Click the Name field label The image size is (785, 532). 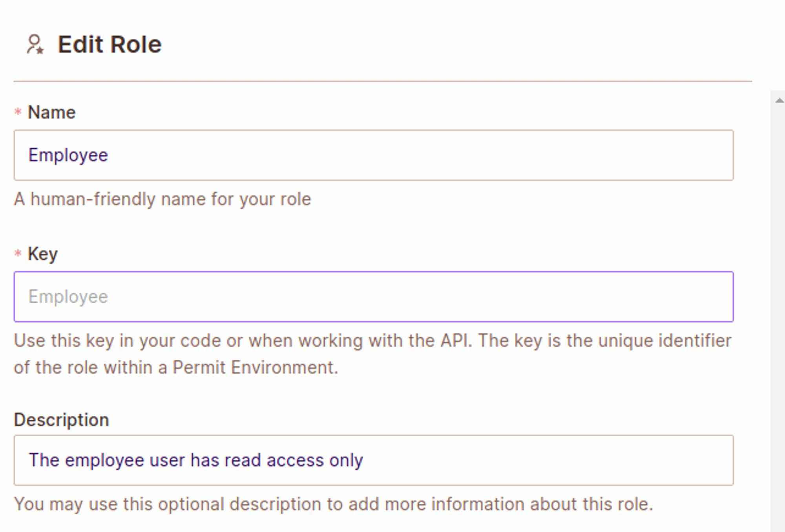[51, 113]
